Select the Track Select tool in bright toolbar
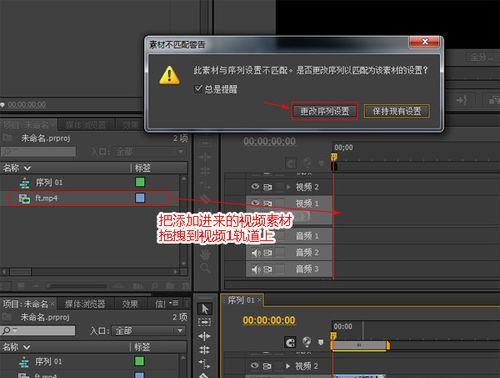Viewport: 500px width, 378px height. 204,322
